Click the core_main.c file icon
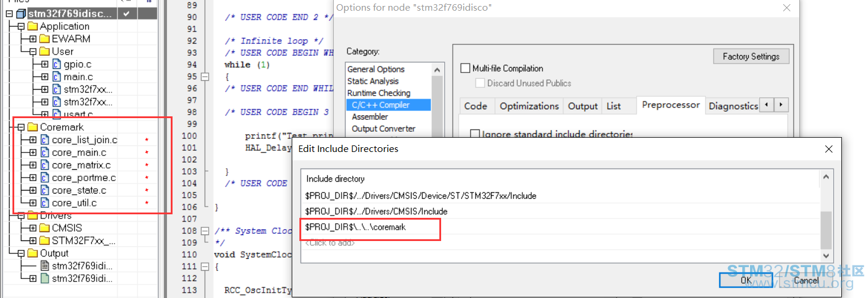The image size is (868, 298). click(44, 153)
